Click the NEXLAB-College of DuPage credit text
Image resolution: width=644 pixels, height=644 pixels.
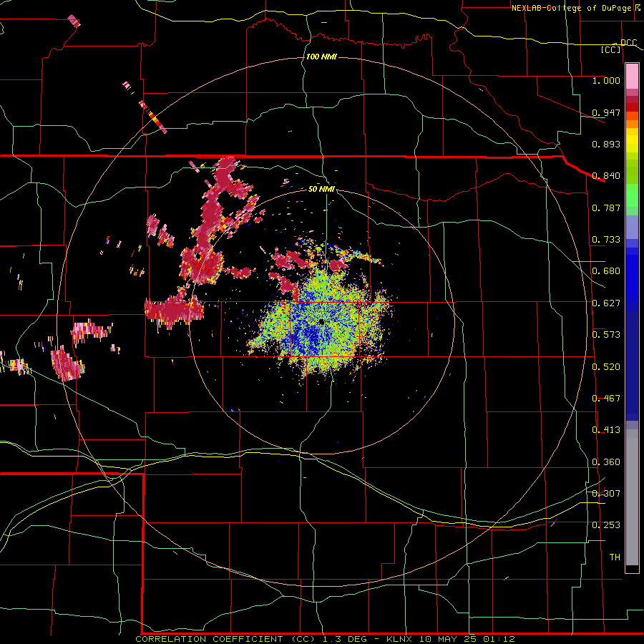pos(573,8)
